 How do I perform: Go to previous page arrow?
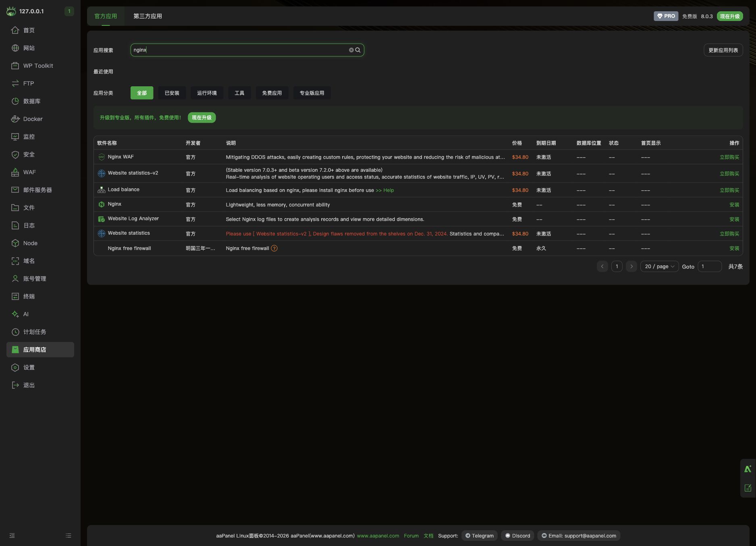click(x=602, y=267)
